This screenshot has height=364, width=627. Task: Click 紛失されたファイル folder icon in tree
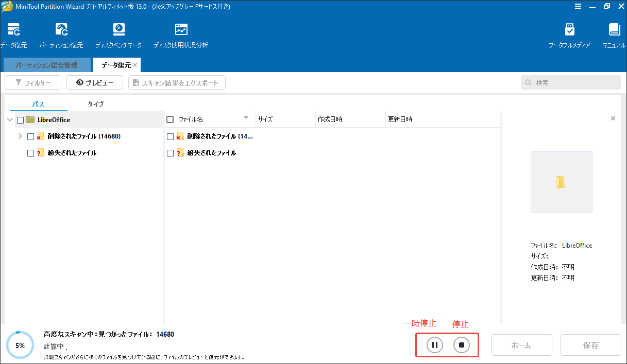(x=41, y=153)
